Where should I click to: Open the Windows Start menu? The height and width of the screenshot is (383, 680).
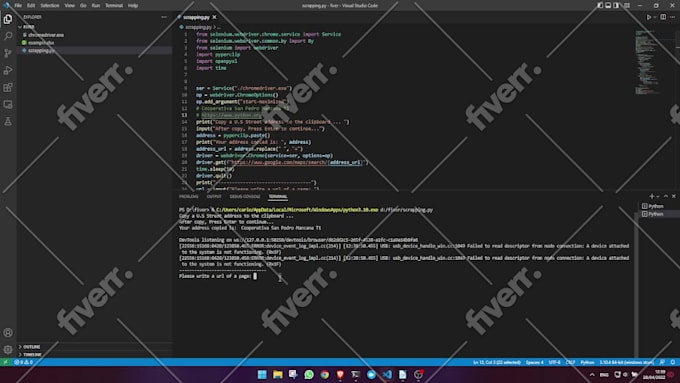tap(262, 375)
